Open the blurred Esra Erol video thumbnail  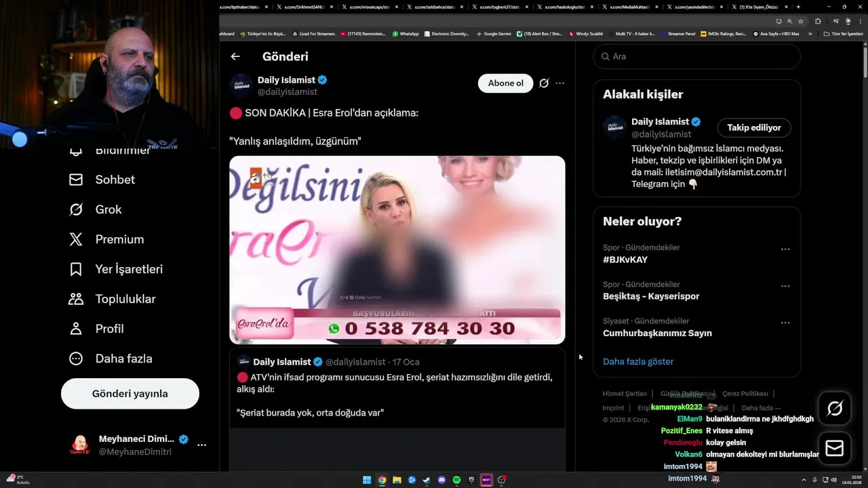click(x=397, y=250)
